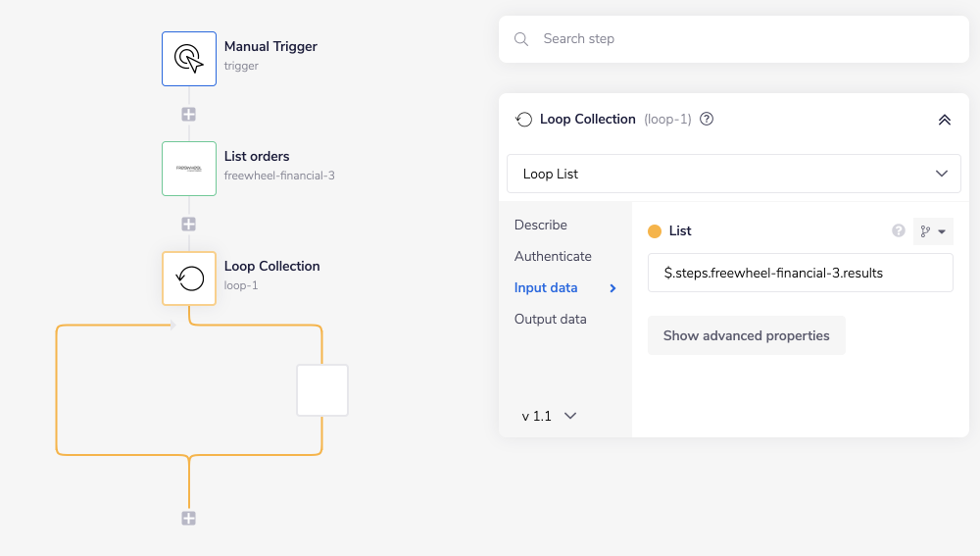Image resolution: width=980 pixels, height=556 pixels.
Task: Open the v 1.1 version dropdown
Action: tap(549, 416)
